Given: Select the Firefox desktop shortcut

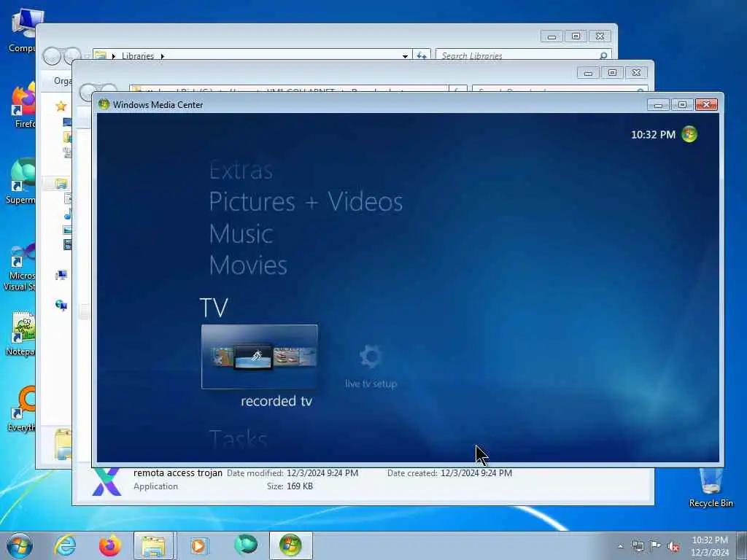Looking at the screenshot, I should 23,106.
